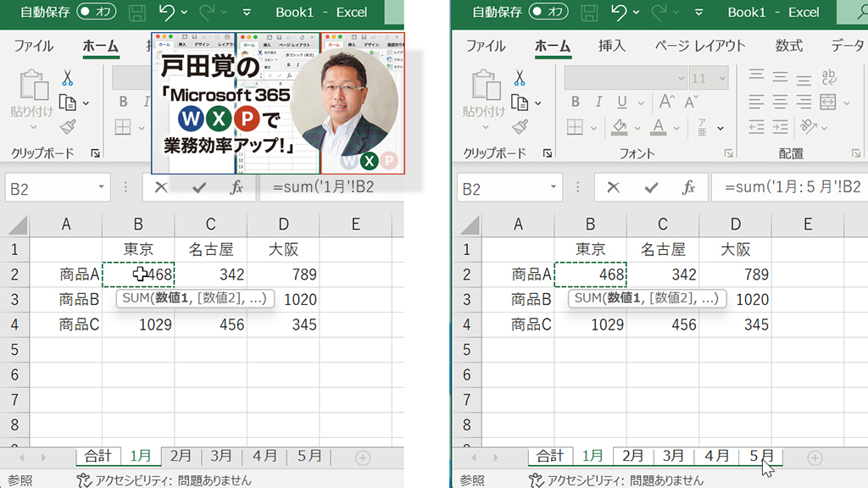Decrease font size icon in right window
The height and width of the screenshot is (488, 868).
pos(692,102)
